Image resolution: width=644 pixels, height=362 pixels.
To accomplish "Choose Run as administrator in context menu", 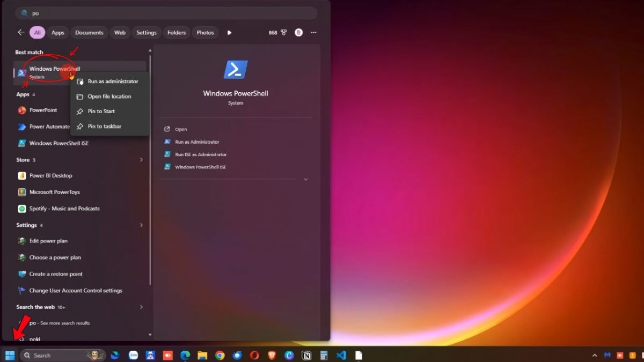I will click(109, 82).
